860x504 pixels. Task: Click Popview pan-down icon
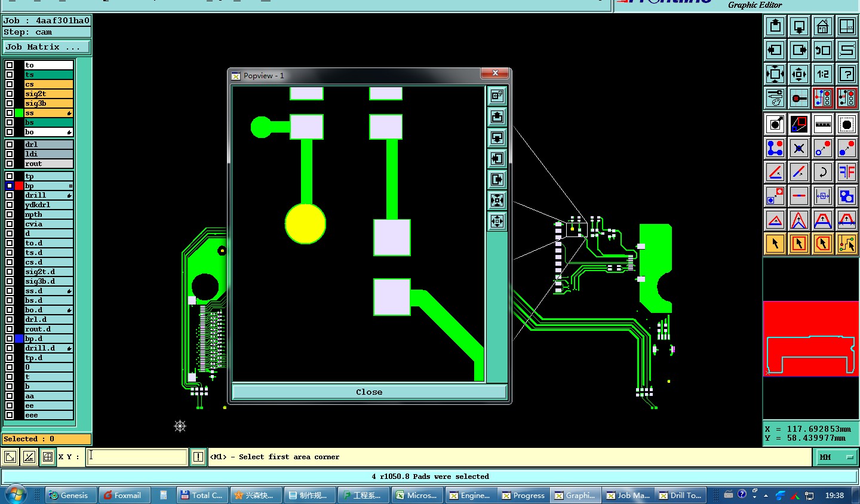tap(497, 137)
